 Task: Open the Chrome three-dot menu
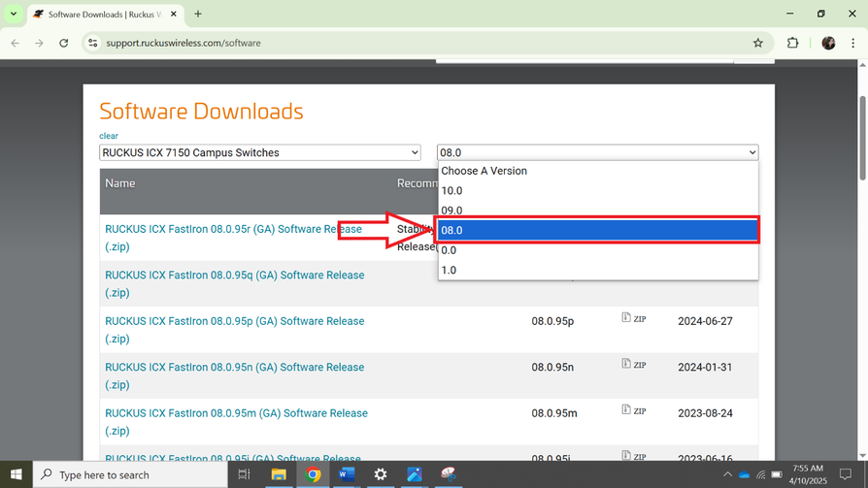[852, 43]
